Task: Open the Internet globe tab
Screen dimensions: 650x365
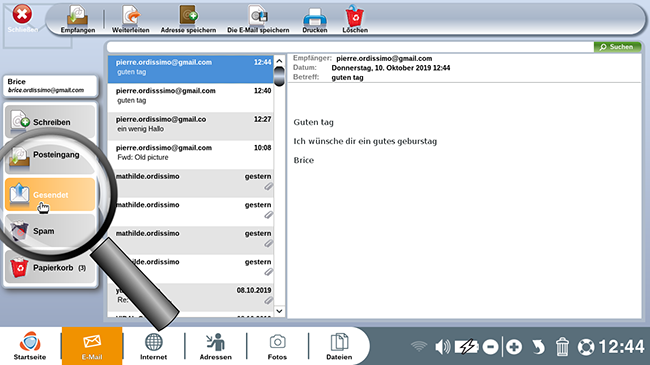Action: point(153,346)
